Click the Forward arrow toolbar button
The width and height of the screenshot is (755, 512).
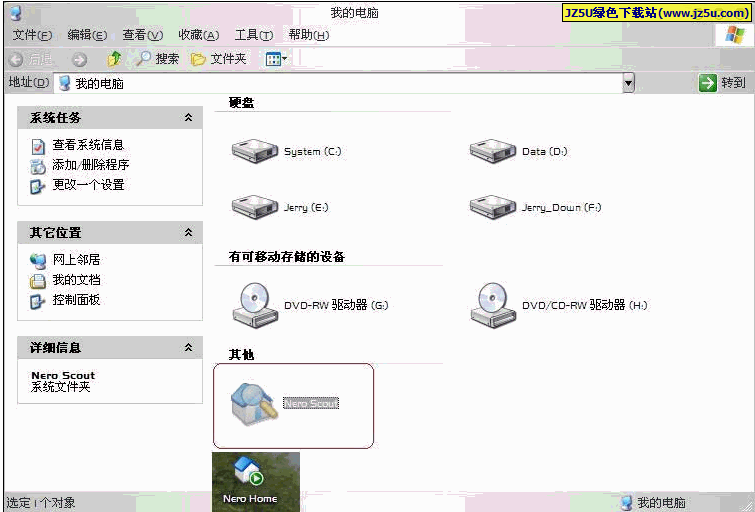79,59
